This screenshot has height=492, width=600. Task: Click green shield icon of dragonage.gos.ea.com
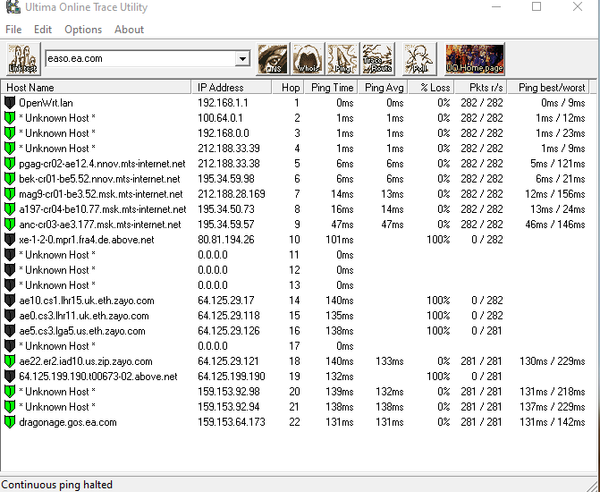point(10,422)
